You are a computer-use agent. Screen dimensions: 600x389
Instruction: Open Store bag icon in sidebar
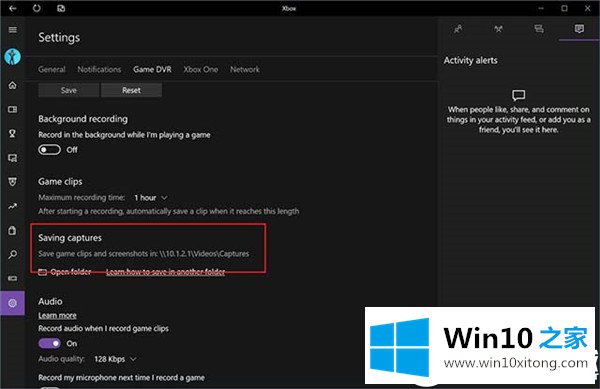(13, 230)
